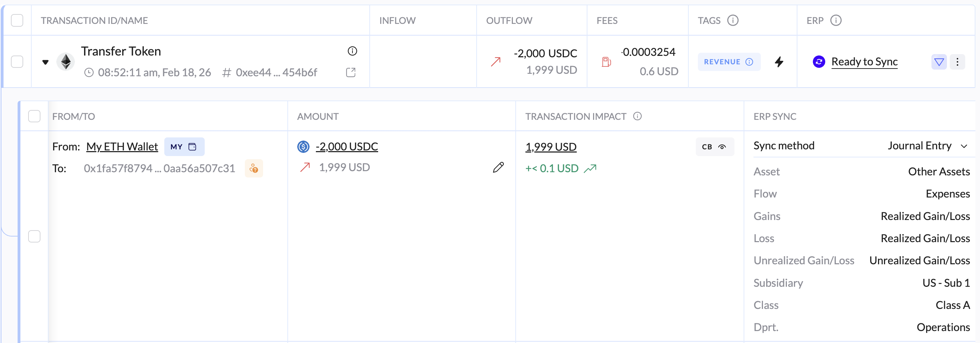Open transaction in external explorer icon
Screen dimensions: 980x343
(x=351, y=72)
